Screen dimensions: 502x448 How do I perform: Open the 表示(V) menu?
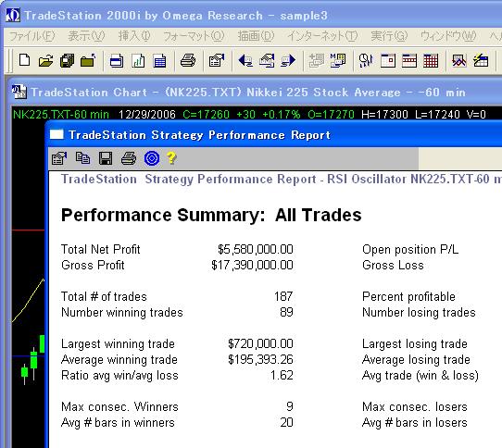(86, 36)
